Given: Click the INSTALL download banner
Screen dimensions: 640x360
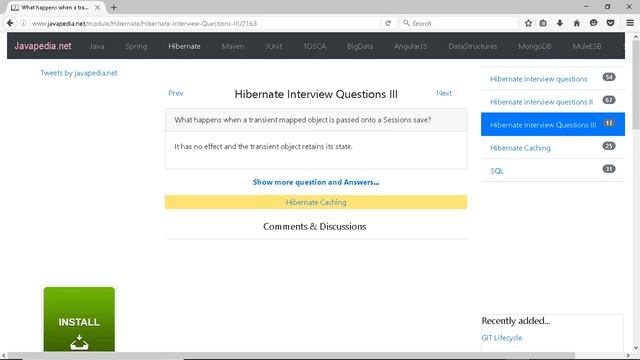Looking at the screenshot, I should tap(79, 319).
